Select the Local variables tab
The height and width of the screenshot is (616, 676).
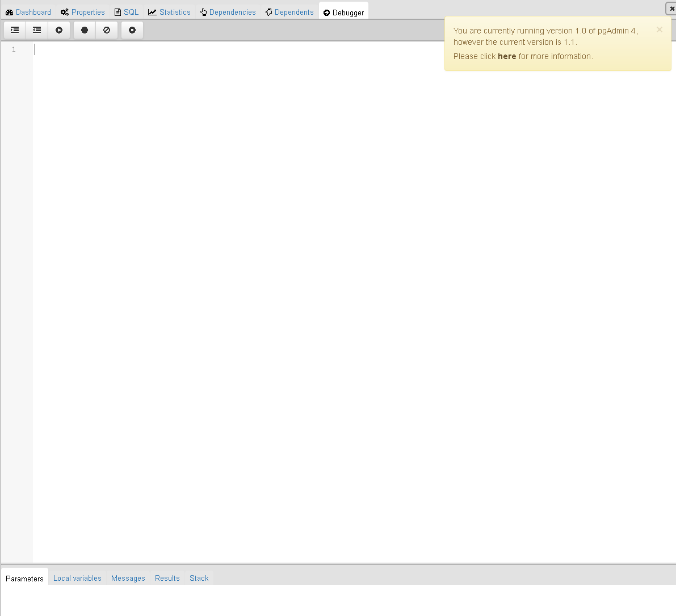pyautogui.click(x=77, y=578)
